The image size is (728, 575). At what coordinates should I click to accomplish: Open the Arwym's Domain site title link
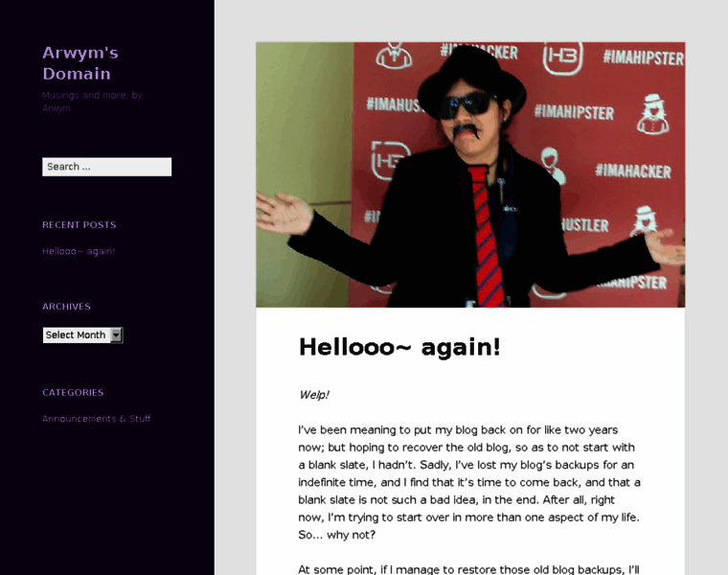pos(80,63)
